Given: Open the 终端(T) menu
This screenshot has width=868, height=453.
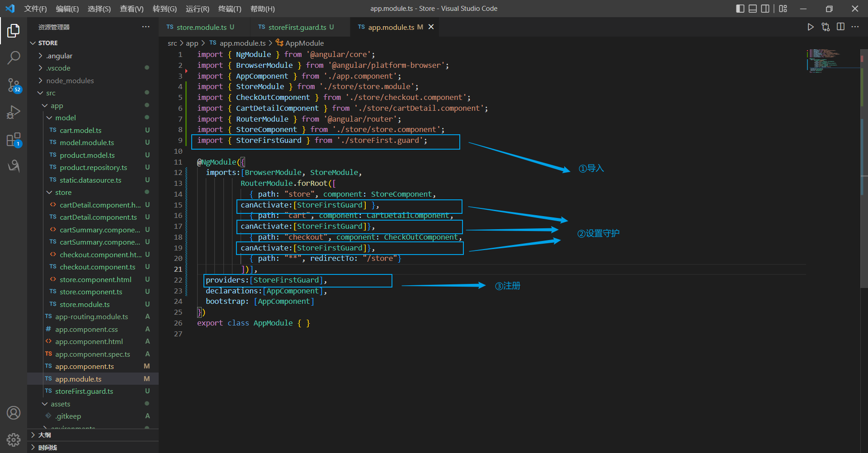Looking at the screenshot, I should 230,9.
